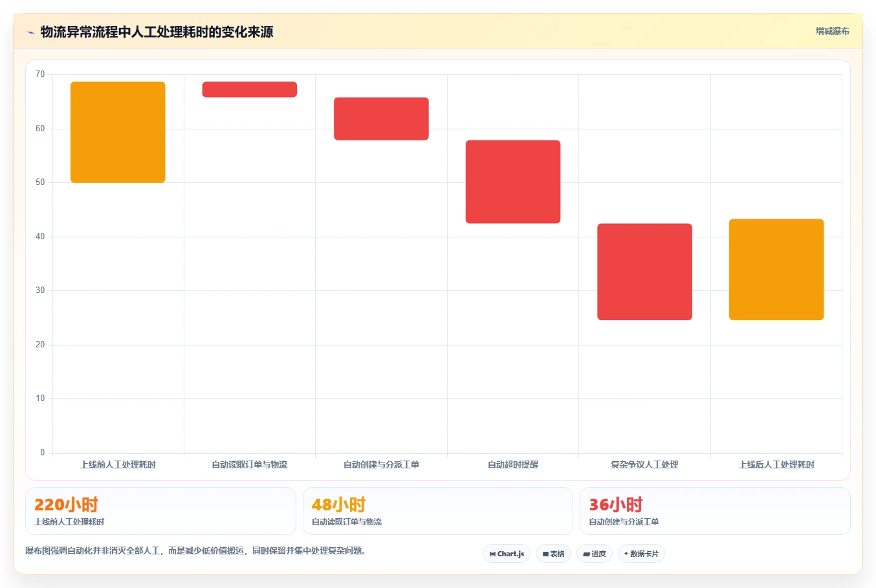Click the y-axis value 60
Screen dimensions: 876x588
[40, 129]
